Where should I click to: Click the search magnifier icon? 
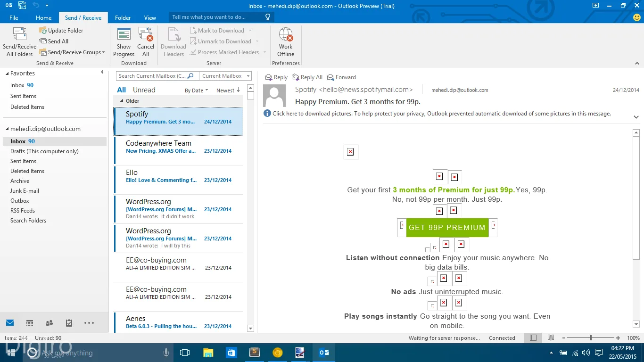(x=190, y=76)
